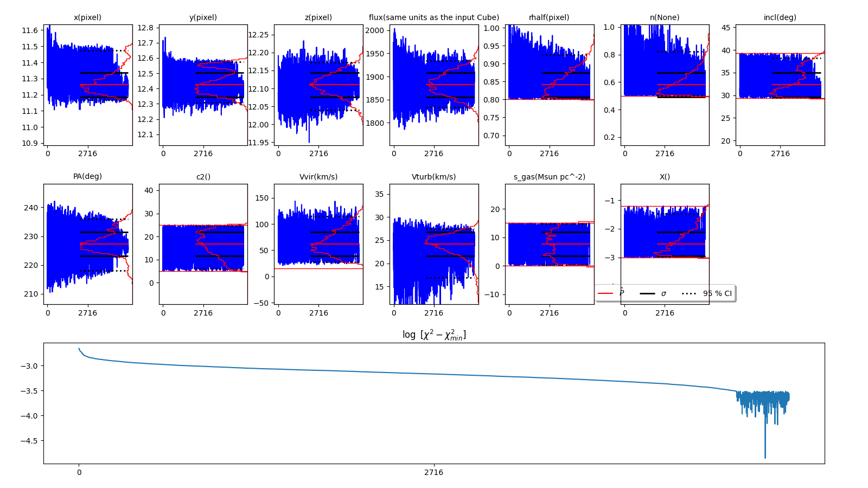
Task: Click the n(None) subplot title
Action: pos(665,17)
